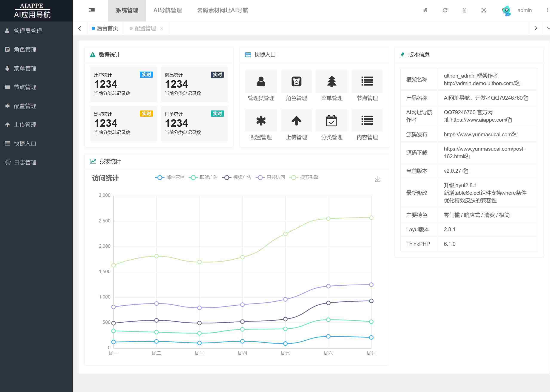The height and width of the screenshot is (392, 550).
Task: Open 配置管理 via the asterisk icon
Action: click(x=261, y=120)
